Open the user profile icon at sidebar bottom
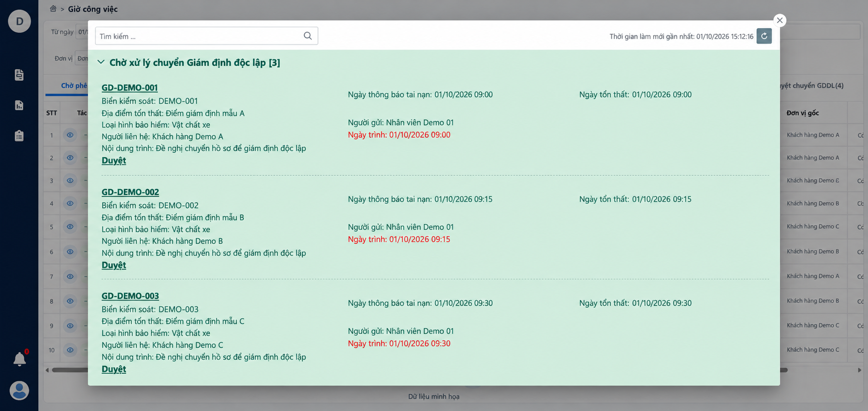The width and height of the screenshot is (868, 411). coord(20,391)
